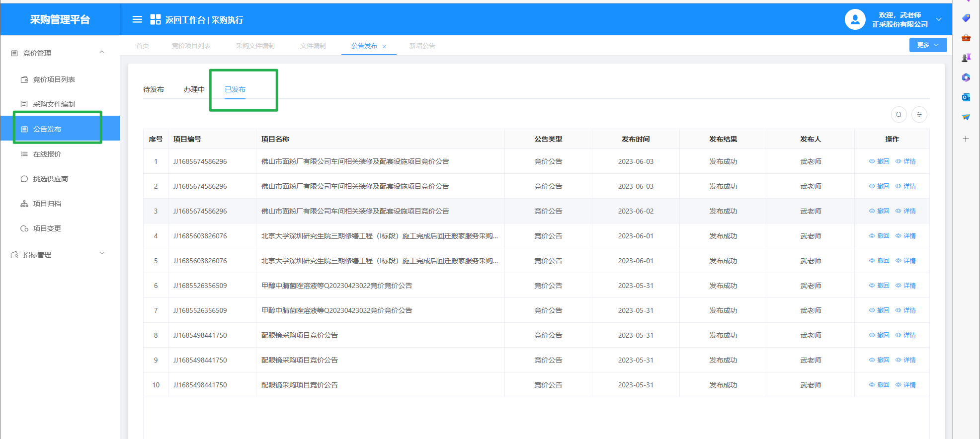The width and height of the screenshot is (980, 439).
Task: Click 撤回 link in row 4
Action: pos(879,236)
